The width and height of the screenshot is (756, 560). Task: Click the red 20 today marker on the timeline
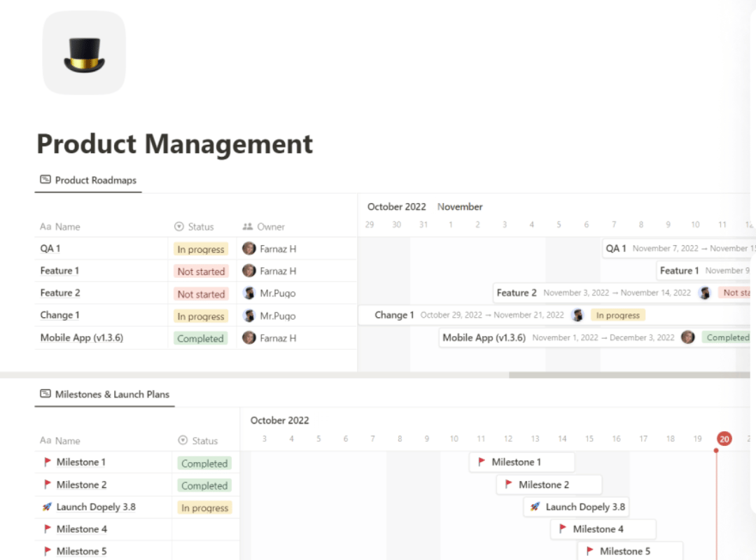coord(724,439)
